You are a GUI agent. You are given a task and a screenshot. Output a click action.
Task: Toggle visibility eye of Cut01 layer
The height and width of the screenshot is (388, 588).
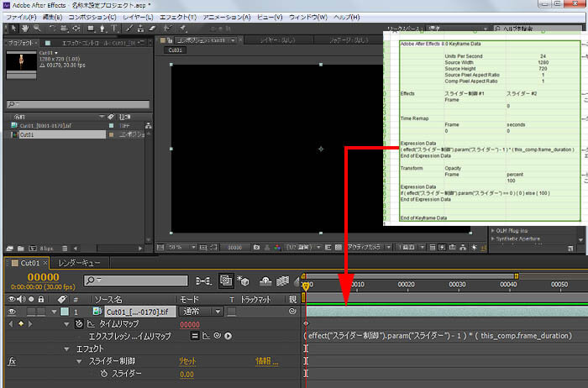point(11,312)
